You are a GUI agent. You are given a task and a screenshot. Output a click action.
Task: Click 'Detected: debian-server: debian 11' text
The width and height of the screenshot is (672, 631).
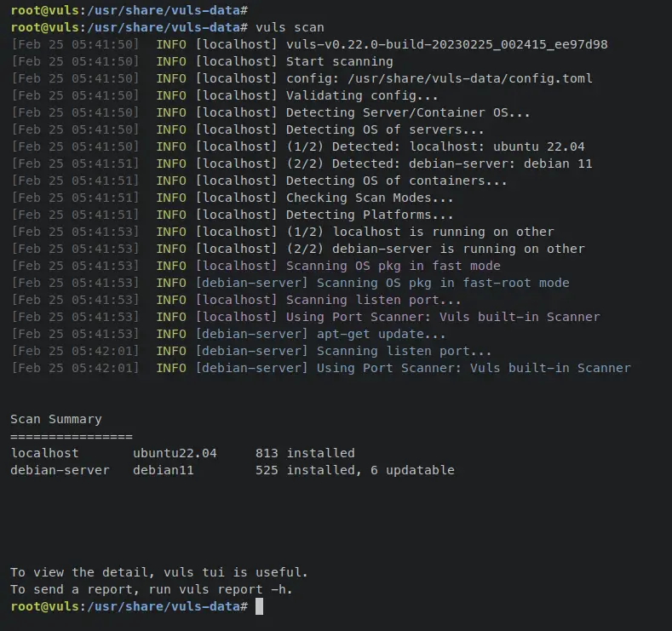coord(462,163)
